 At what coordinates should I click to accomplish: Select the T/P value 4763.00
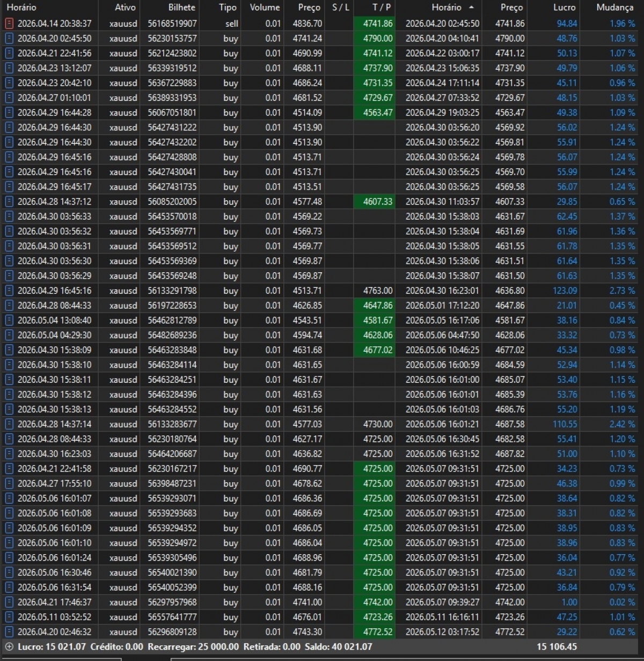[378, 290]
